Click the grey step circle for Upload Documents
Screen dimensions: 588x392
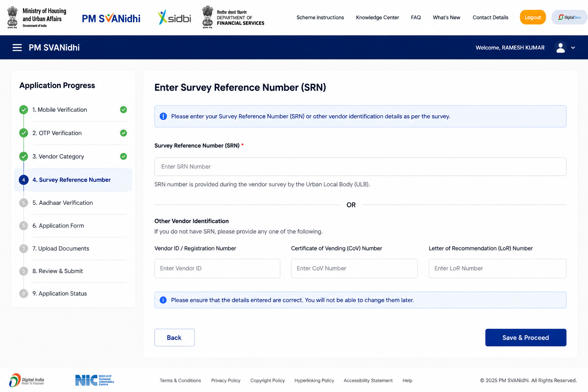pyautogui.click(x=24, y=249)
